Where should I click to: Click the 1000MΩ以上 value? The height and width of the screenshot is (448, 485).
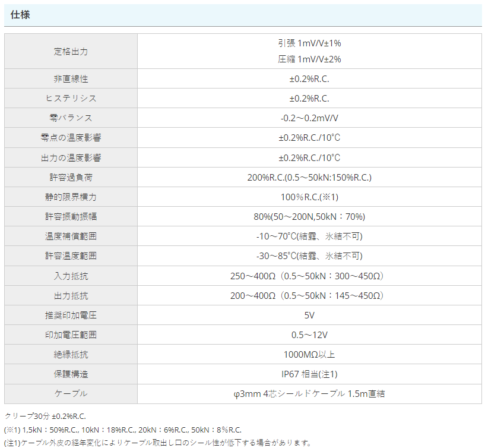click(309, 355)
